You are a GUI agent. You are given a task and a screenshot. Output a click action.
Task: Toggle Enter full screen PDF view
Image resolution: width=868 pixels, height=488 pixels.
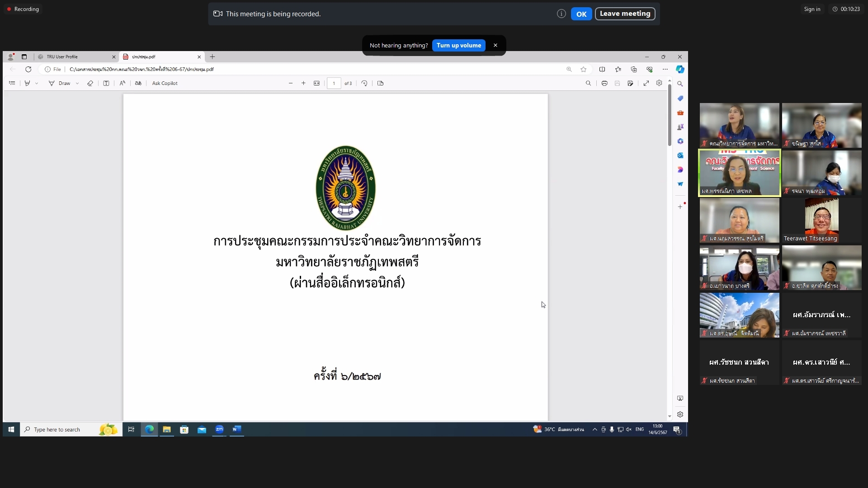[x=646, y=83]
